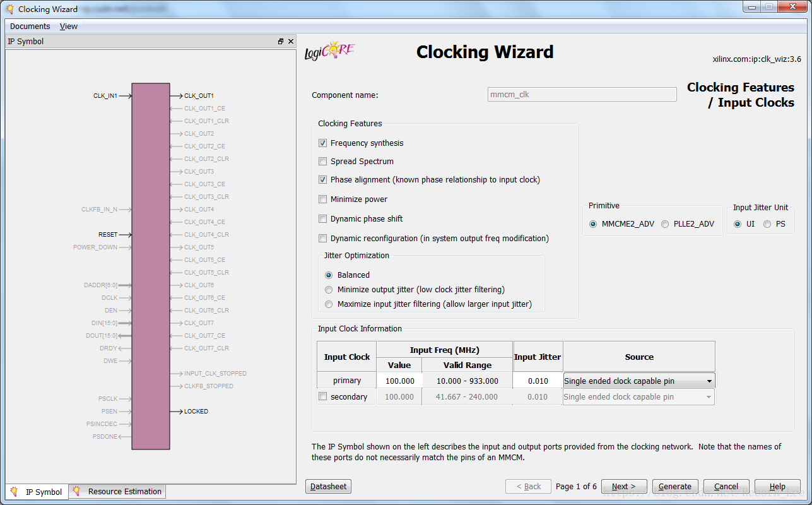Viewport: 812px width, 505px height.
Task: Click the xilinx.com:ip:clk_wiz:3.6 identifier
Action: tap(756, 59)
